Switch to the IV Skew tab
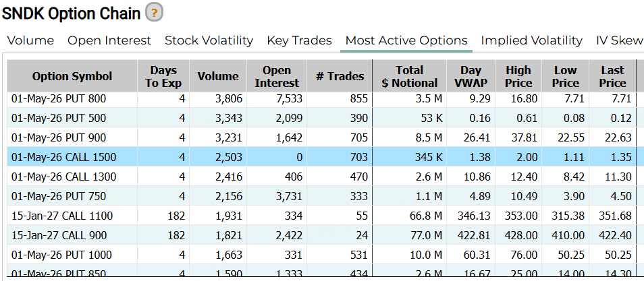Viewport: 644px width, 281px height. (x=619, y=40)
